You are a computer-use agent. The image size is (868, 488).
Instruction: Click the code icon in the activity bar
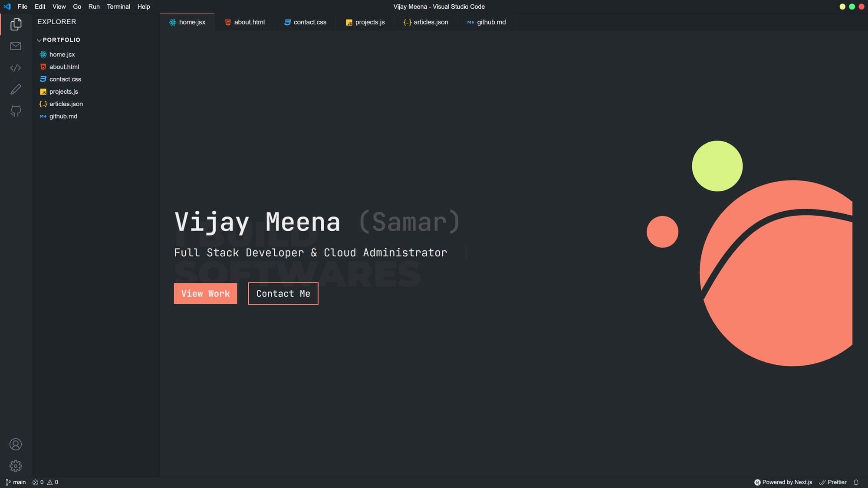pos(16,68)
